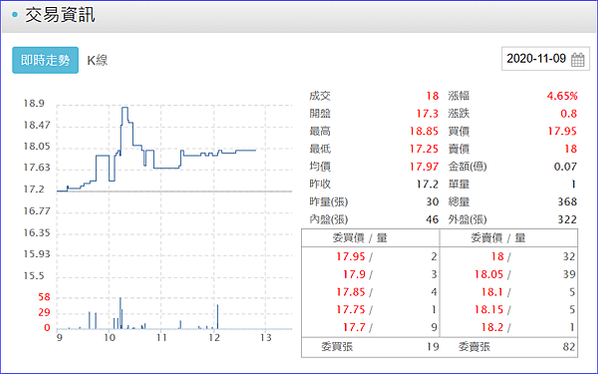Select the 總量 value 368
598x374 pixels.
coord(567,202)
